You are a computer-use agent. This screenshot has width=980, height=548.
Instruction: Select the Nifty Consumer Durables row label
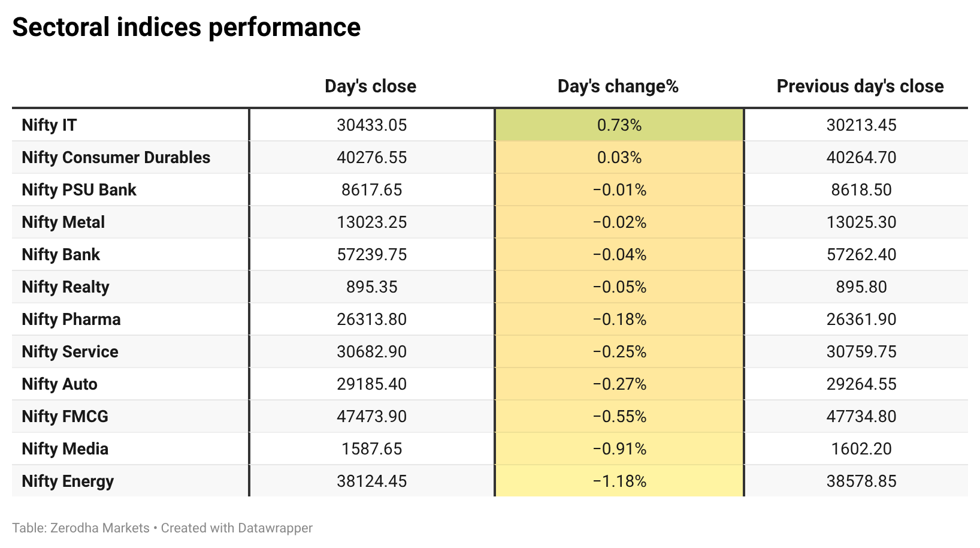pyautogui.click(x=116, y=157)
